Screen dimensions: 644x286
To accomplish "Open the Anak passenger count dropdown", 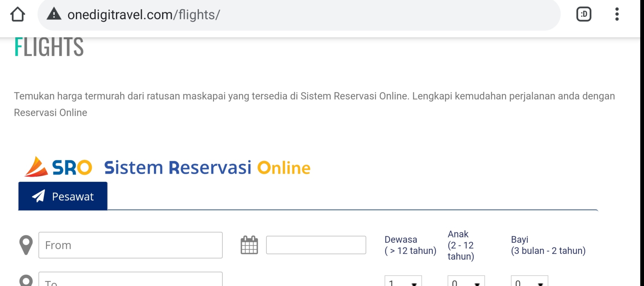I will coord(466,281).
